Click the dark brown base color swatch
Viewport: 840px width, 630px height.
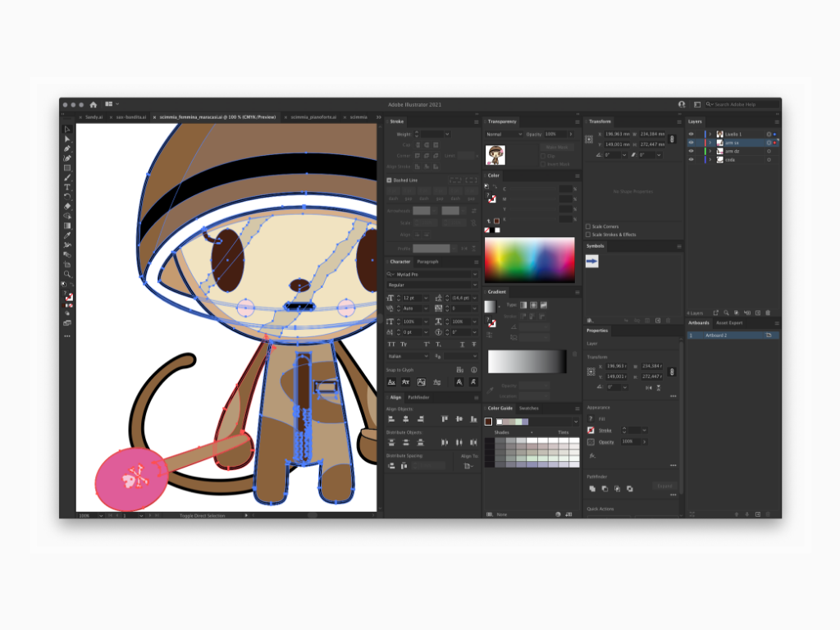point(488,422)
